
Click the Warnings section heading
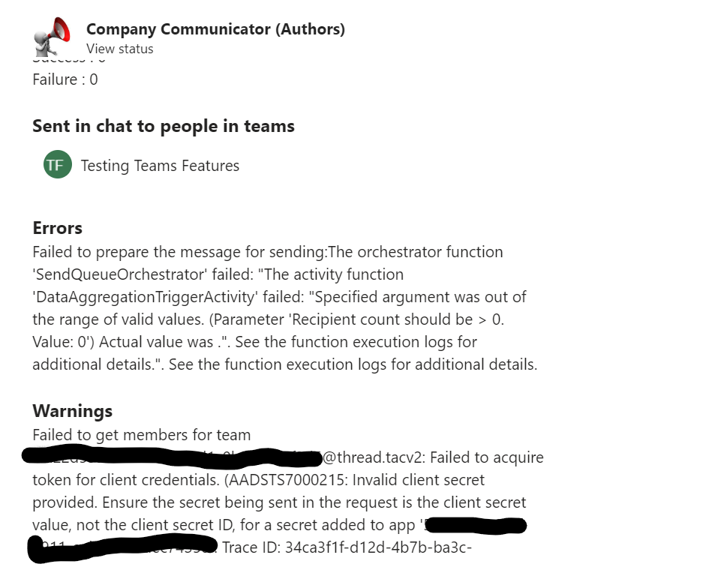(x=72, y=410)
